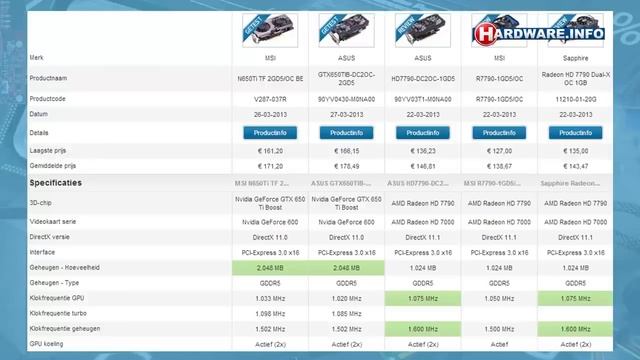
Task: Click average price € 138,67
Action: (x=499, y=167)
